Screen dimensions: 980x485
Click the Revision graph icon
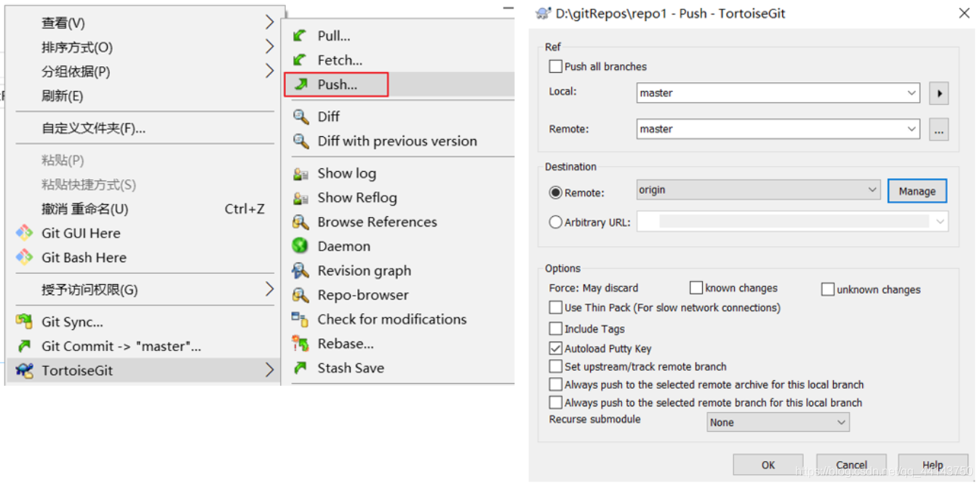[300, 271]
